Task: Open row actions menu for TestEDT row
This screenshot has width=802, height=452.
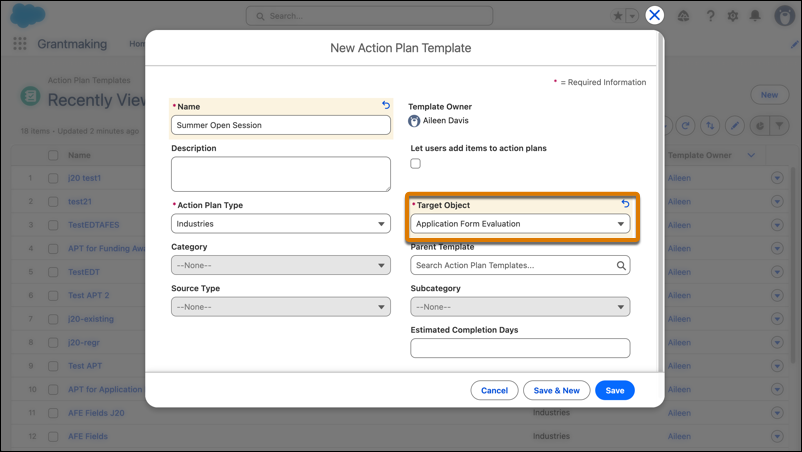Action: click(777, 272)
